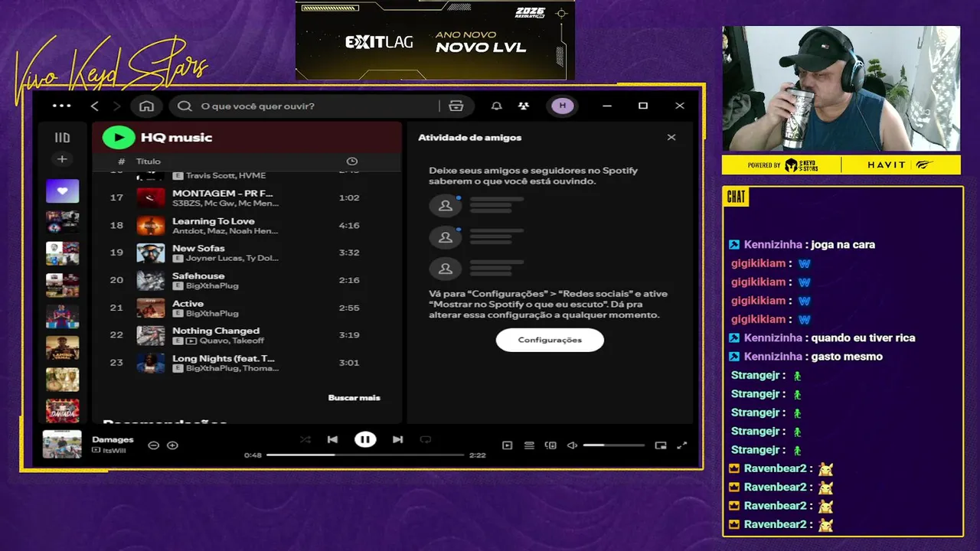Open artists Joyner Lucas, Ty Dol... link
This screenshot has width=980, height=551.
tap(232, 258)
